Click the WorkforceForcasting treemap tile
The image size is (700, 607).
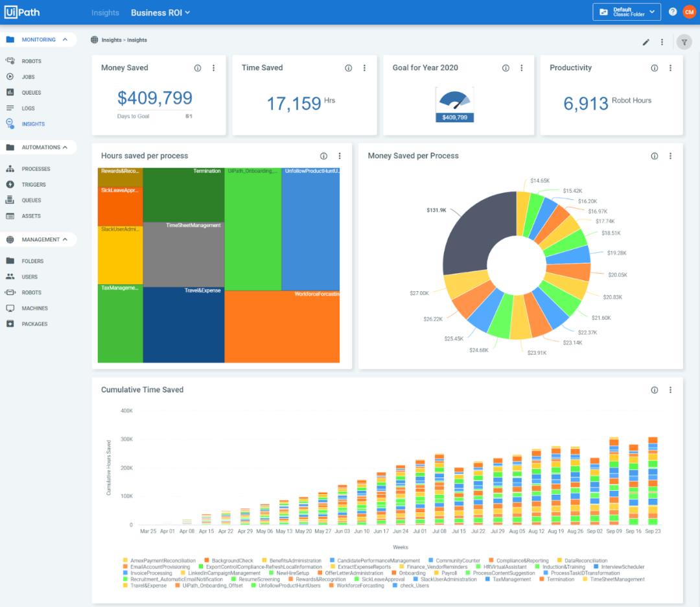click(x=281, y=327)
